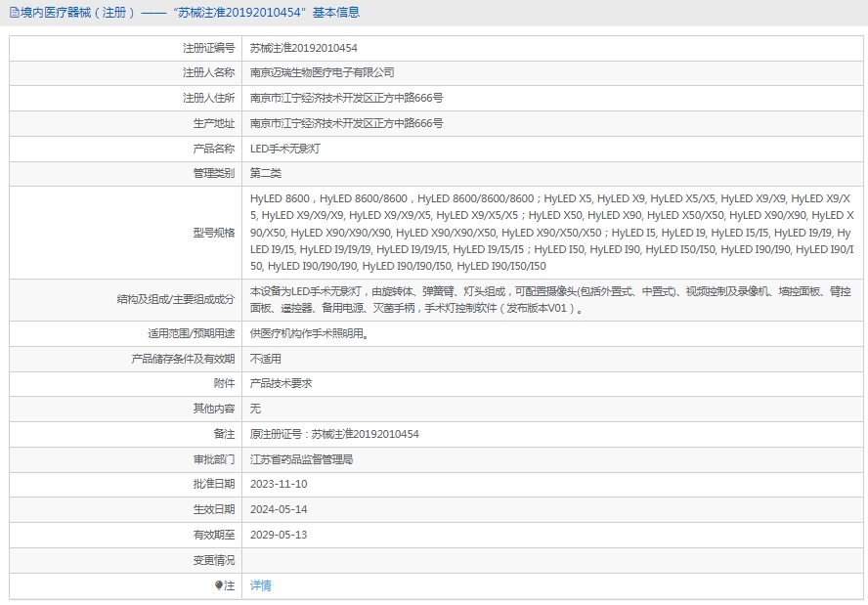Viewport: 868px width, 605px height.
Task: Click product name LED手术无影灯
Action: tap(285, 149)
